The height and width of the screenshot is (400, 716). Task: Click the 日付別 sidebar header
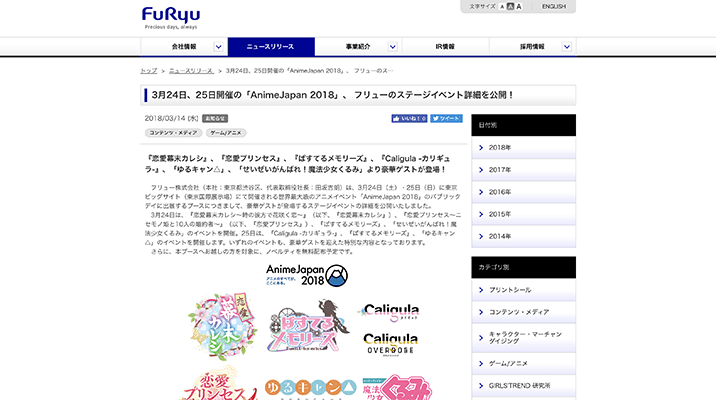[x=523, y=125]
